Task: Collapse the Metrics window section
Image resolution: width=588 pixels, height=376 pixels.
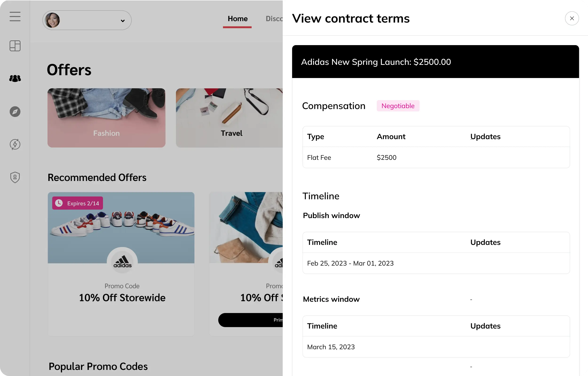Action: 331,299
